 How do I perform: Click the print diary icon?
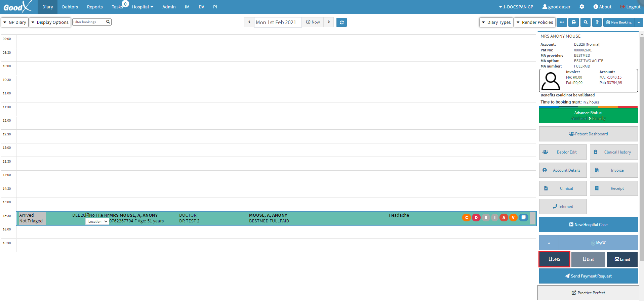click(x=573, y=22)
